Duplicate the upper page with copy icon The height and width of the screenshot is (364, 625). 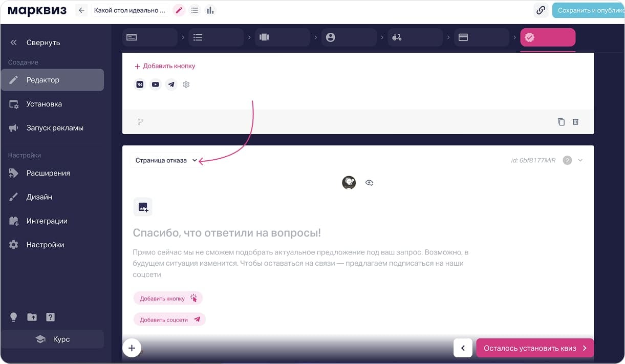click(561, 122)
